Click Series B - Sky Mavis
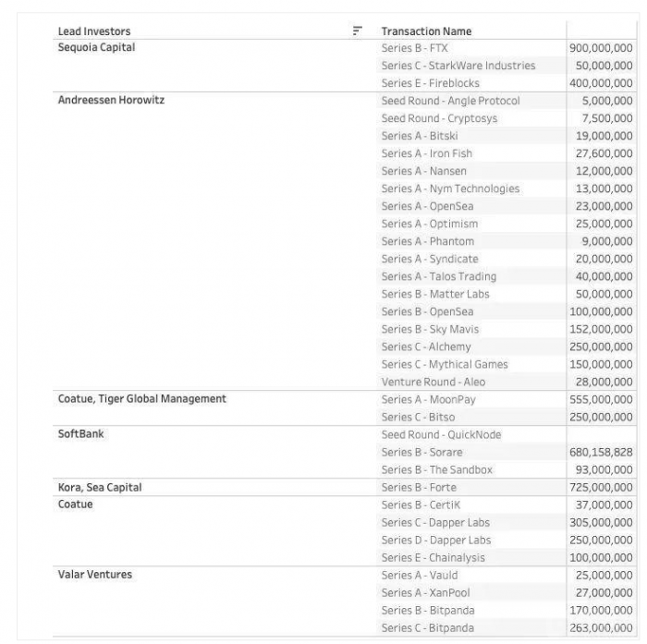The width and height of the screenshot is (647, 644). point(430,329)
